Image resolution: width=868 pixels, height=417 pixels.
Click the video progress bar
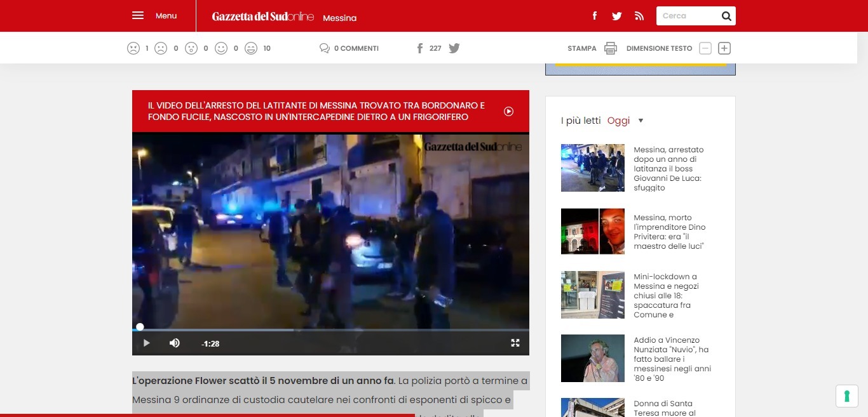pos(330,329)
